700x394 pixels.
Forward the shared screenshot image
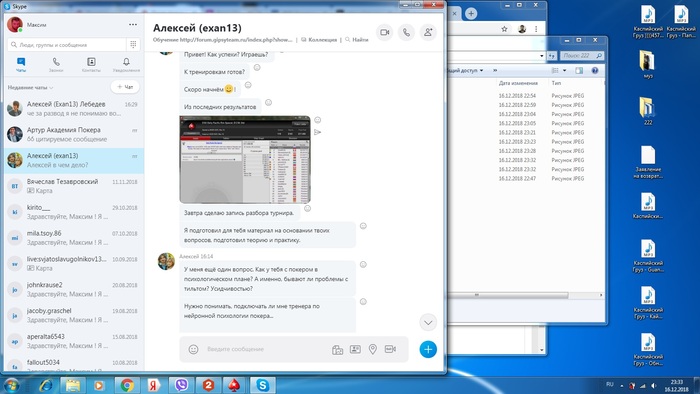pos(317,132)
